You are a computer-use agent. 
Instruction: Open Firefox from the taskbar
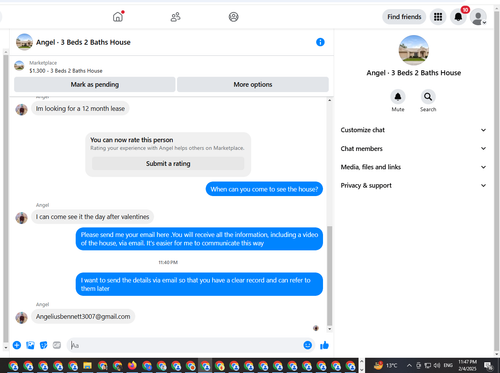click(132, 366)
